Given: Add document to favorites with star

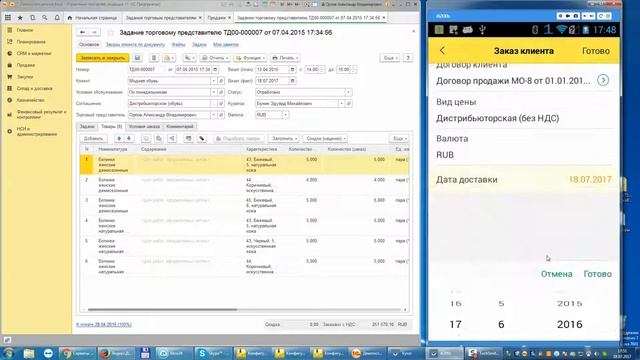Looking at the screenshot, I should 110,33.
